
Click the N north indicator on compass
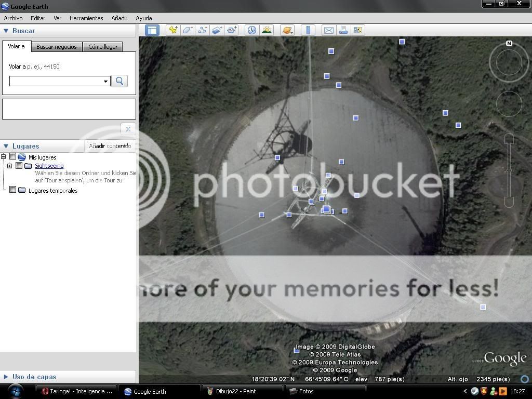tap(509, 44)
